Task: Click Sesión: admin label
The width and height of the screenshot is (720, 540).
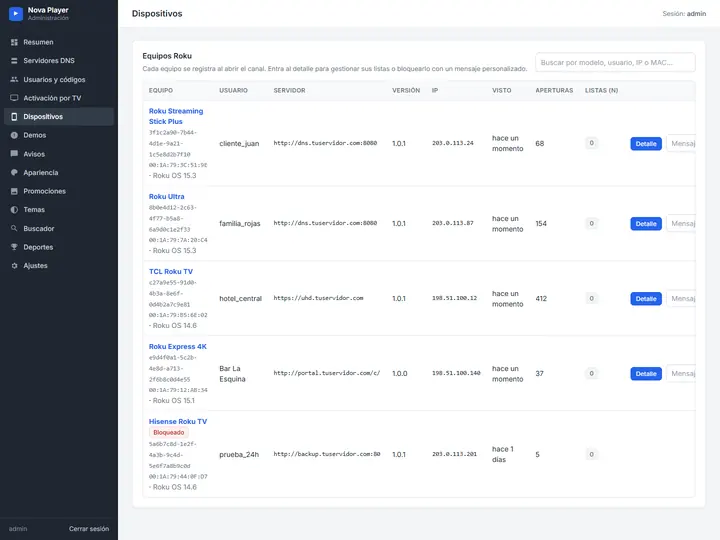Action: 684,14
